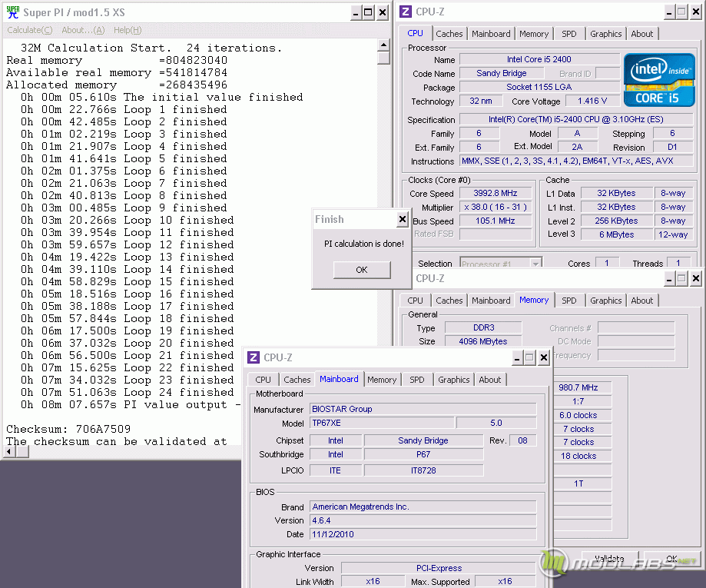Screen dimensions: 706x588
Task: Open CPU tab in front Mainboard CPU-Z window
Action: click(263, 380)
